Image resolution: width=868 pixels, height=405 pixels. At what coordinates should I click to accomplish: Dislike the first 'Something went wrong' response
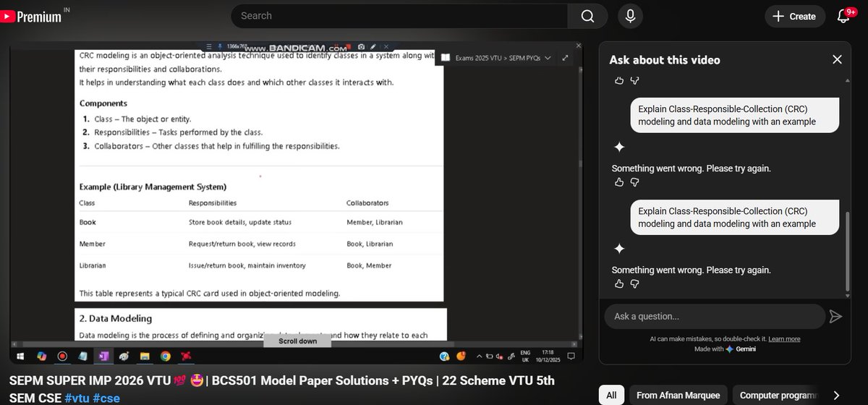[x=634, y=182]
